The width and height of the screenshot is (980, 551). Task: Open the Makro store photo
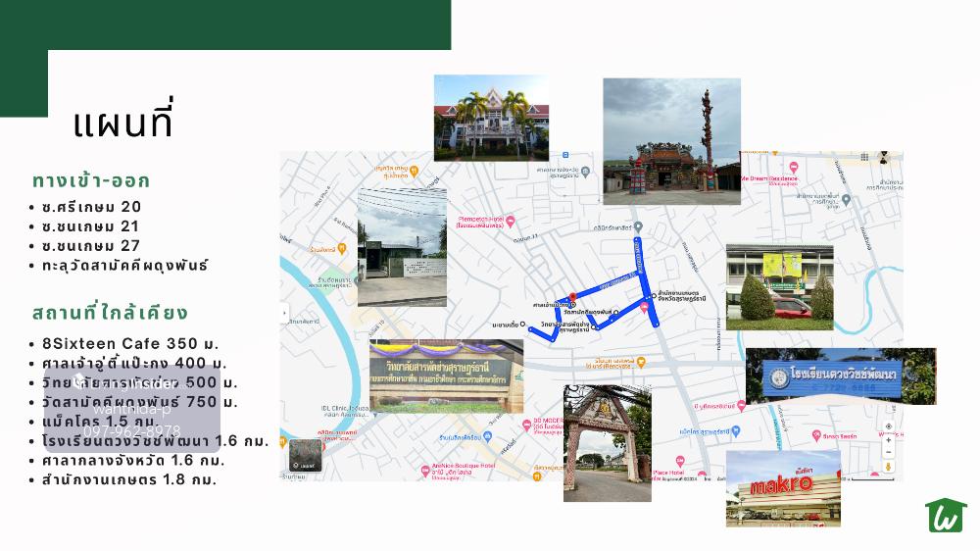coord(782,487)
